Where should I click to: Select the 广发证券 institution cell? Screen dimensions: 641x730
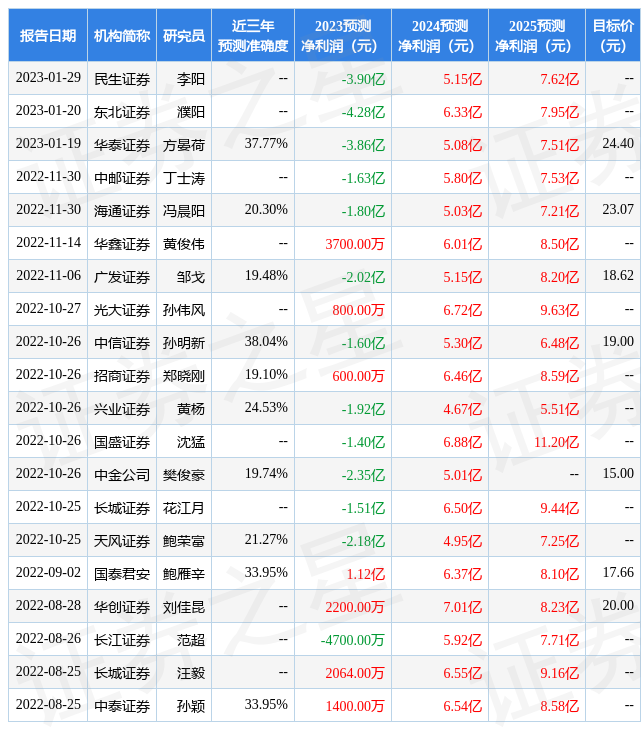122,277
